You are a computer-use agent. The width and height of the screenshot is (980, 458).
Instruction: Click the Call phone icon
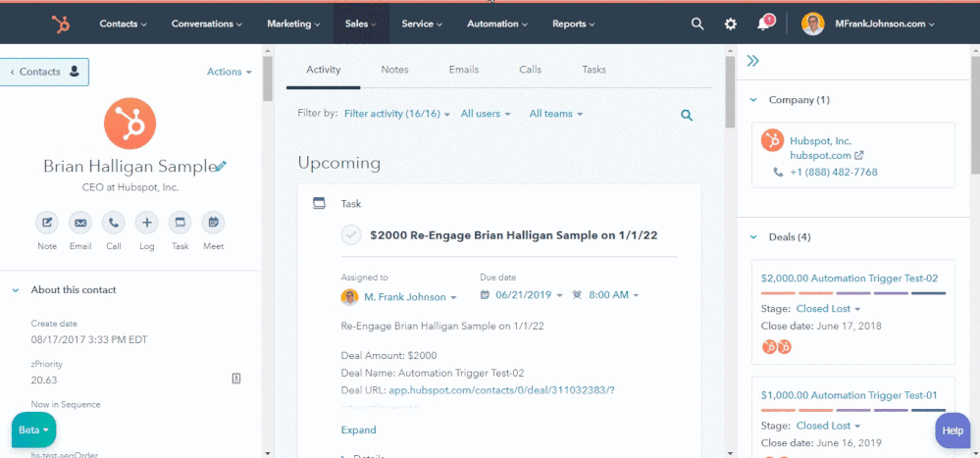pyautogui.click(x=113, y=223)
